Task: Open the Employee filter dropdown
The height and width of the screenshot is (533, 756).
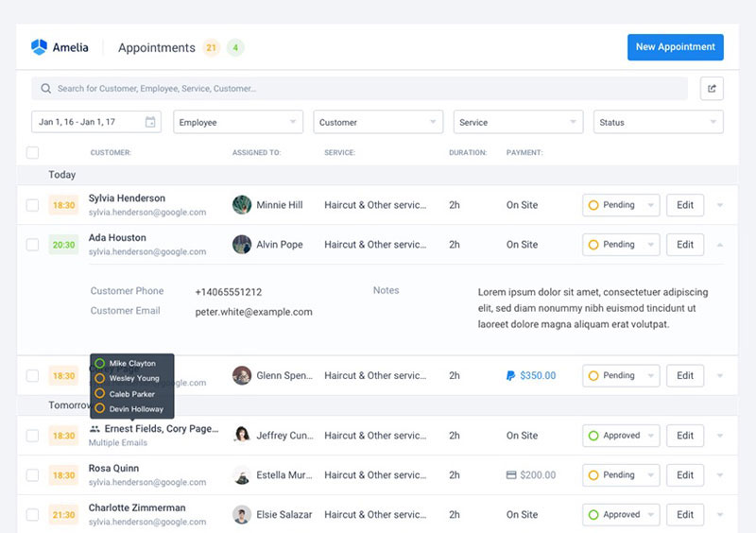Action: click(x=237, y=122)
